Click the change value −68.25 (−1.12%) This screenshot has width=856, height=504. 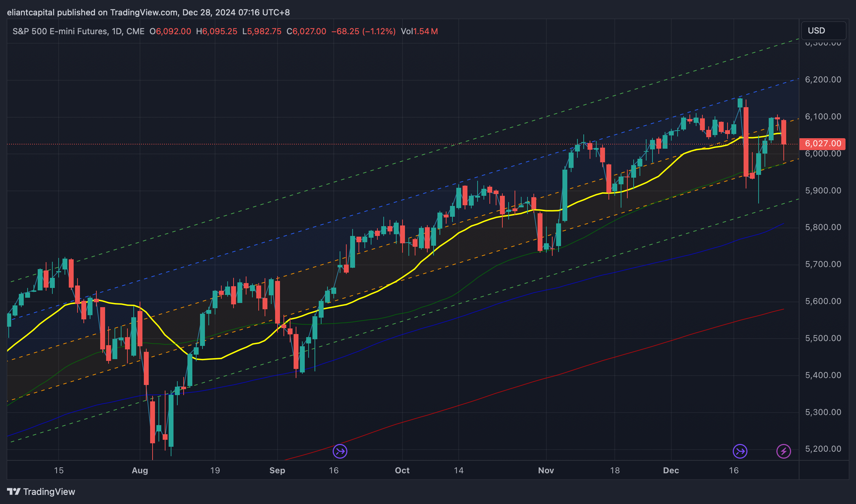363,31
